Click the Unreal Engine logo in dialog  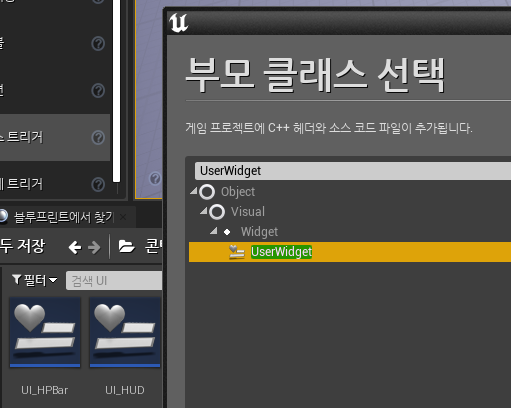coord(178,23)
